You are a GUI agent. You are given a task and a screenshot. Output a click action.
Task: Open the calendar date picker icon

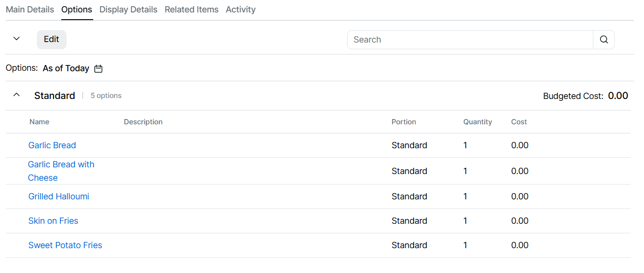(98, 69)
